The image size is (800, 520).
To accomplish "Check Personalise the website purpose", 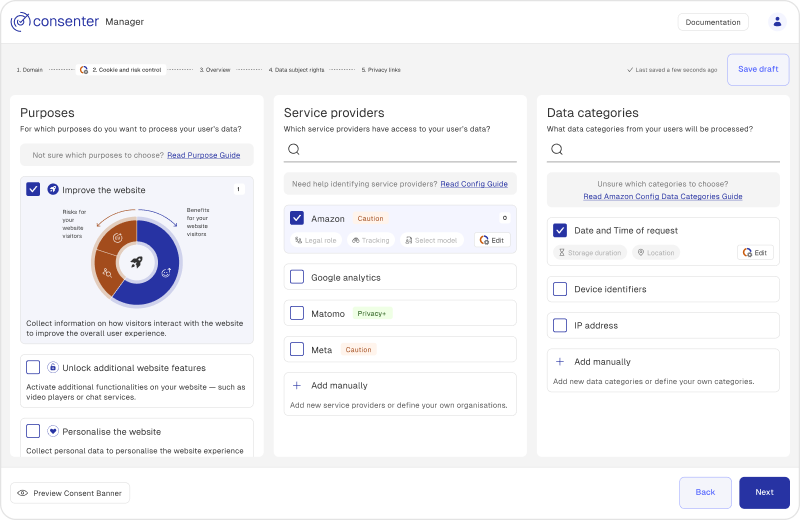I will pyautogui.click(x=33, y=431).
